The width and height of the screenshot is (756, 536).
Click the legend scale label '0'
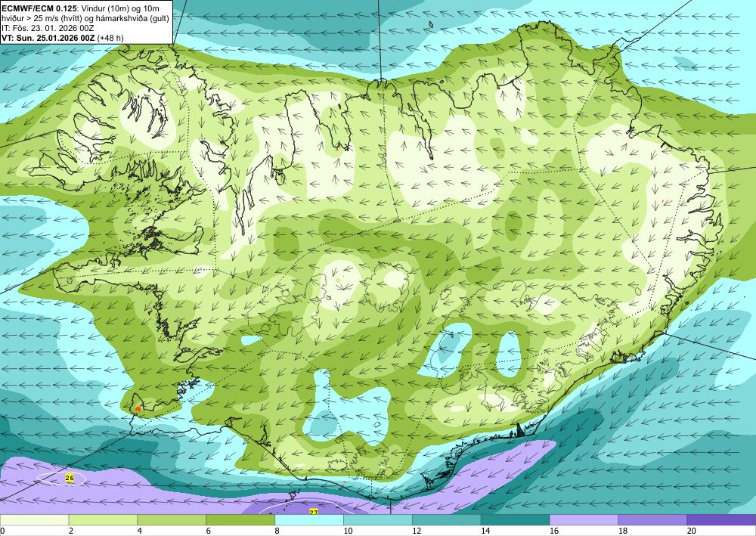click(x=2, y=531)
